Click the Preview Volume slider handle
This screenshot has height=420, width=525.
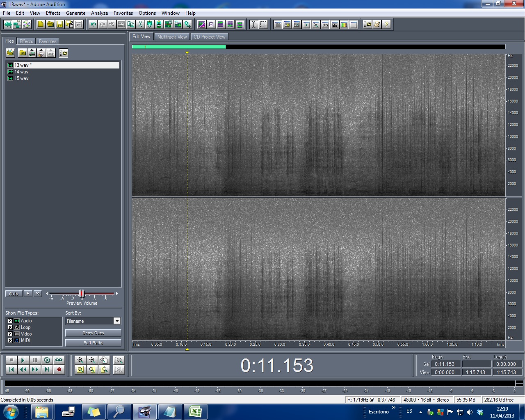point(82,294)
